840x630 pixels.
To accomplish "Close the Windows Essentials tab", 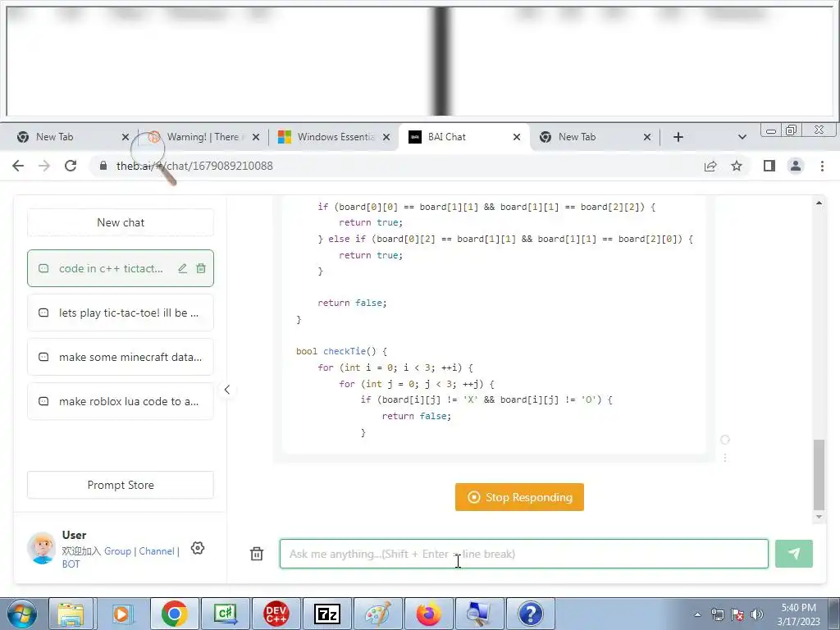I will click(386, 137).
